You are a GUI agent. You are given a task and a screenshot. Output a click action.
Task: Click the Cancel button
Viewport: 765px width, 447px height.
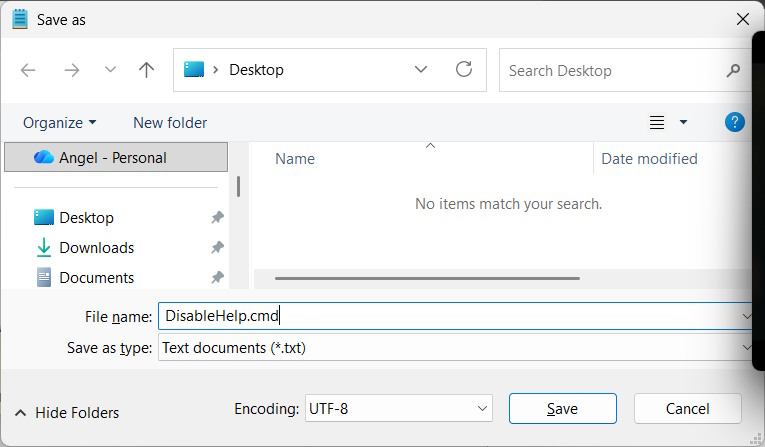pos(687,408)
